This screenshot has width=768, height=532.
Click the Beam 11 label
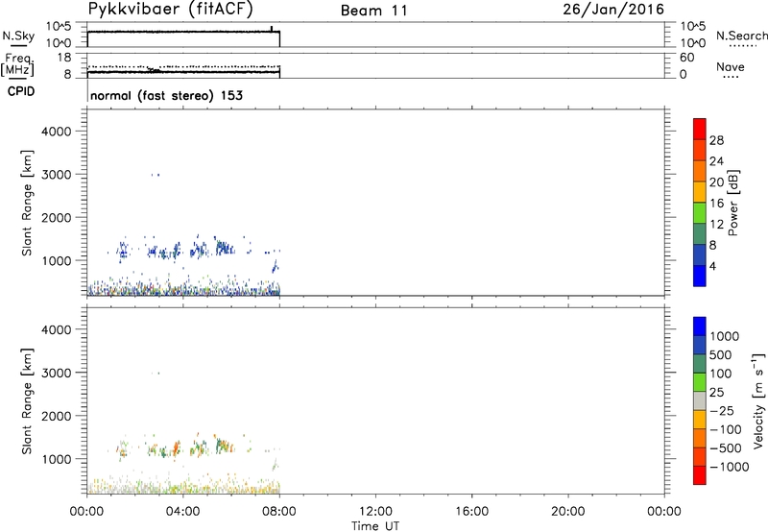[x=374, y=11]
